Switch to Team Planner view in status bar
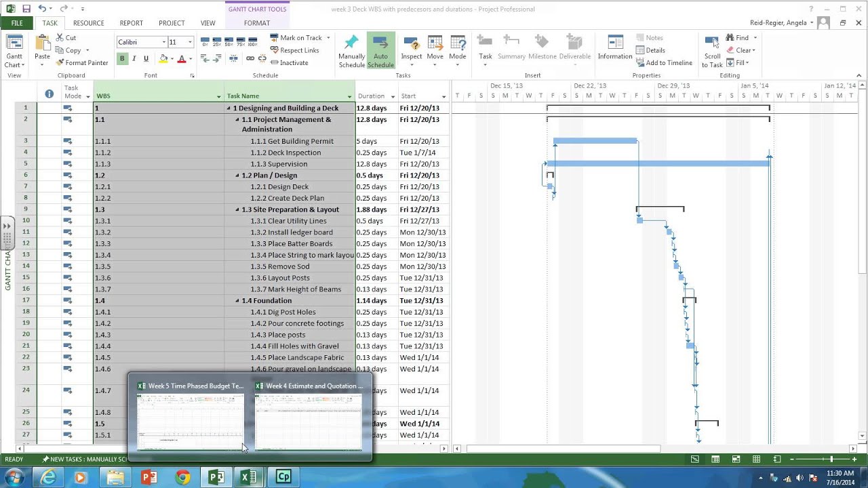The height and width of the screenshot is (488, 868). (x=736, y=460)
